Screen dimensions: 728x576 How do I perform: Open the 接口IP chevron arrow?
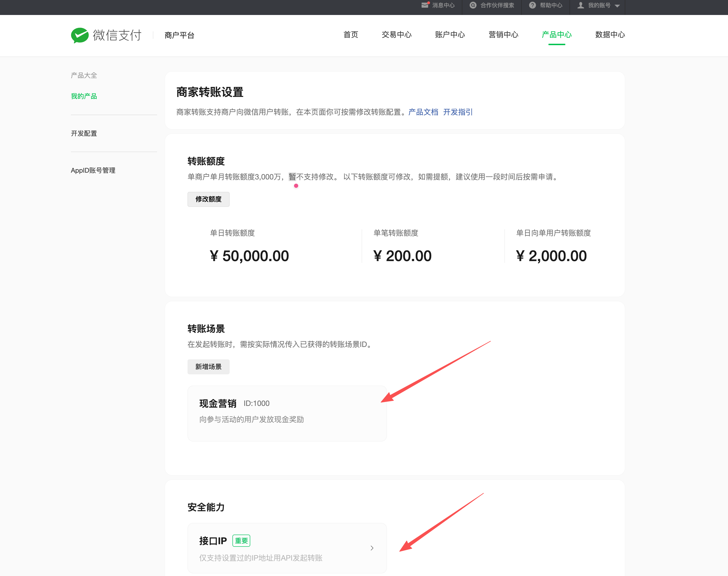tap(372, 548)
